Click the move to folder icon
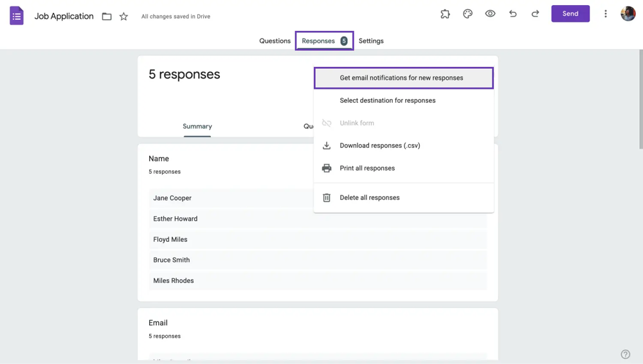643x364 pixels. 107,17
